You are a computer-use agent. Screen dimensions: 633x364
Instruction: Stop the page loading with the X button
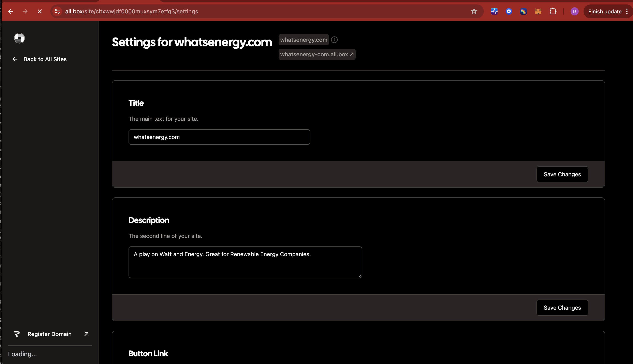(40, 12)
